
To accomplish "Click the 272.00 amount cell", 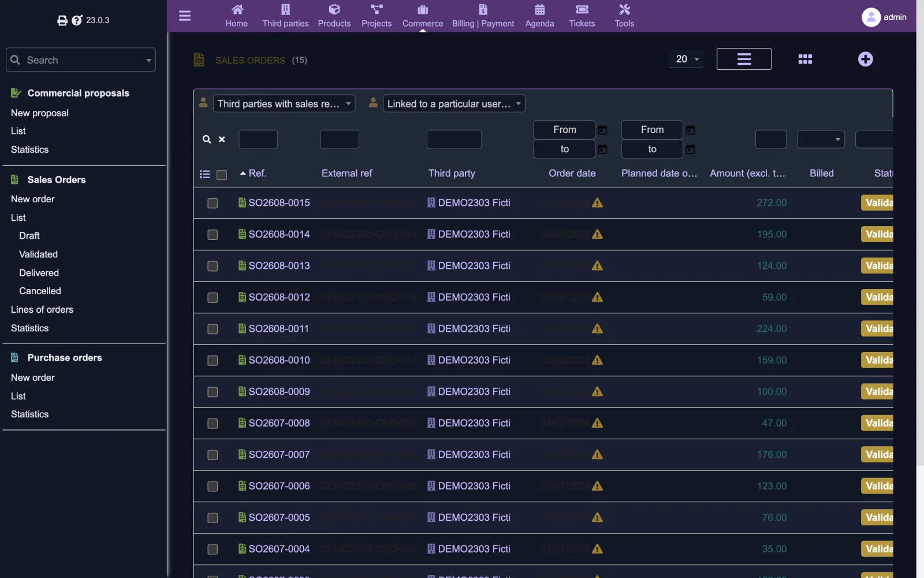I will pos(772,203).
